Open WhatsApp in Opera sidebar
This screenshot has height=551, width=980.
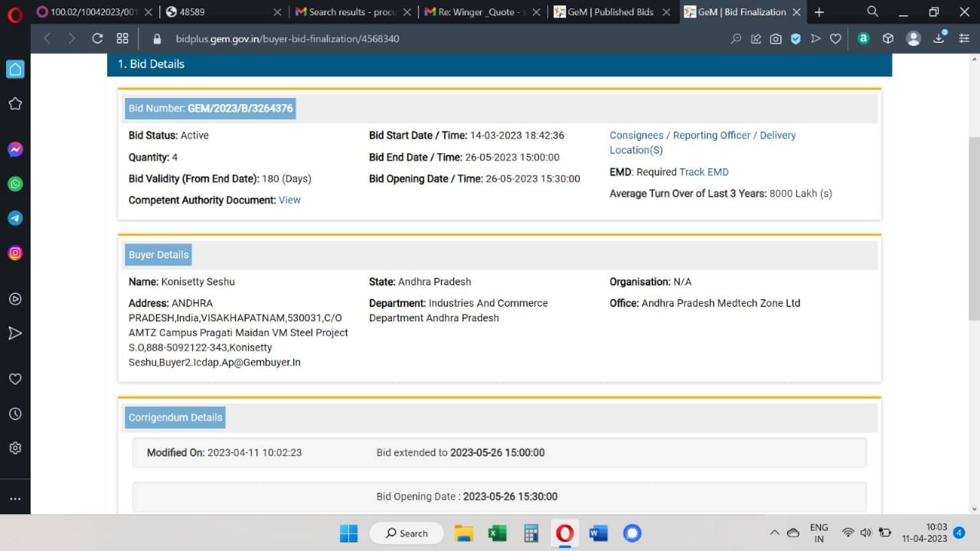point(15,184)
